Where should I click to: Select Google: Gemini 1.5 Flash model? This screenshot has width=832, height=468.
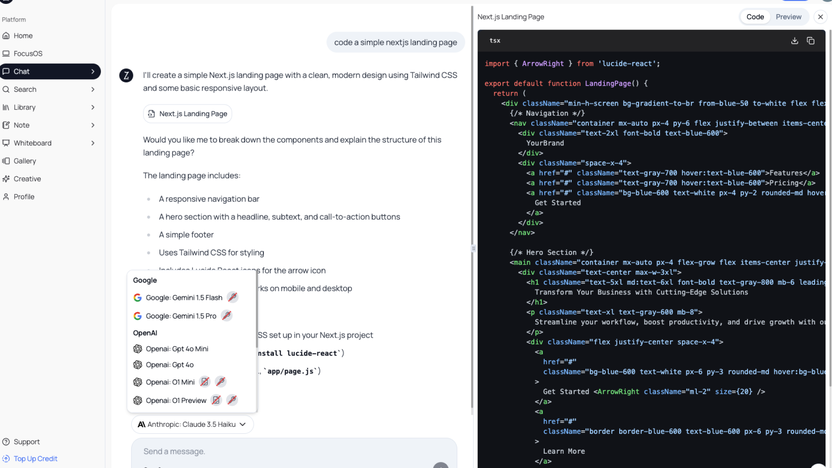(x=184, y=298)
